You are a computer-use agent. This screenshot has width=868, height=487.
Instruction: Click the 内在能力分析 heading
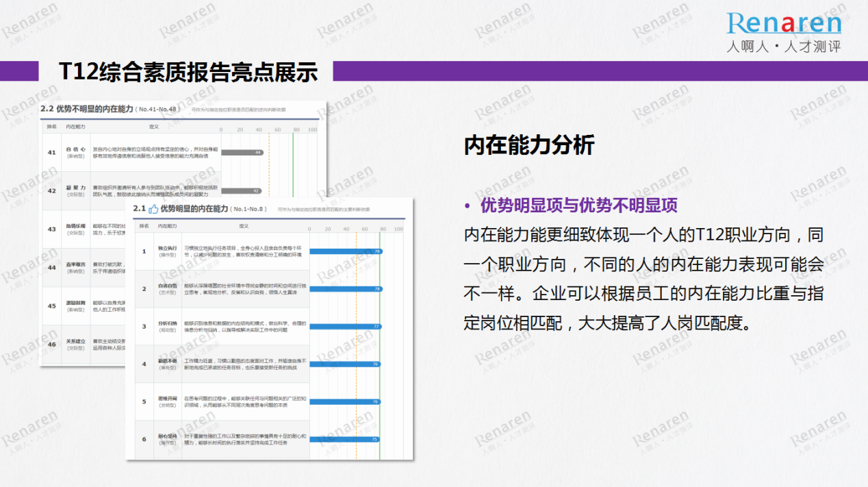point(529,145)
